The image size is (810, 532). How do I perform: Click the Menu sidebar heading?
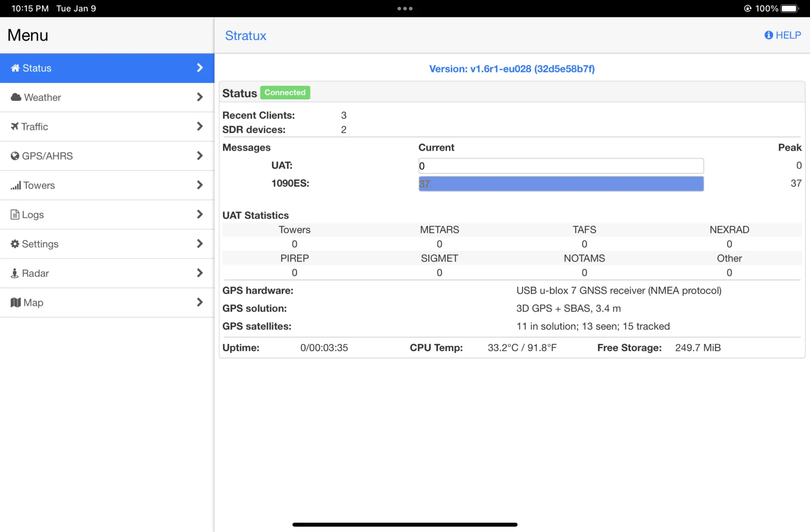[28, 35]
